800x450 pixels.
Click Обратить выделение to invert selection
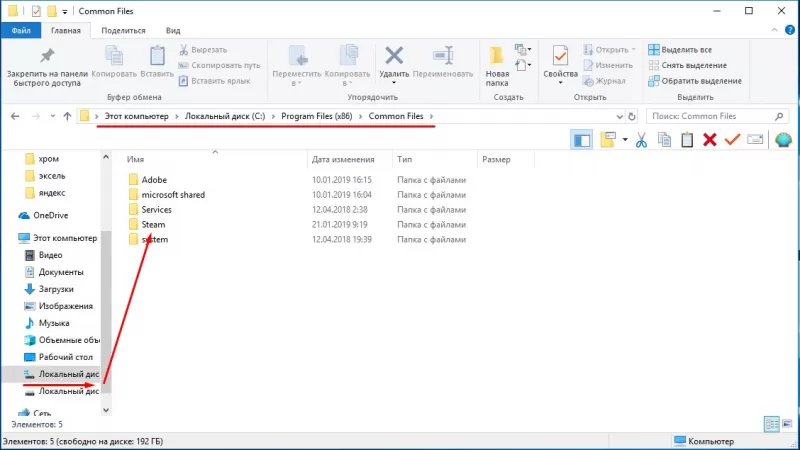(x=694, y=81)
